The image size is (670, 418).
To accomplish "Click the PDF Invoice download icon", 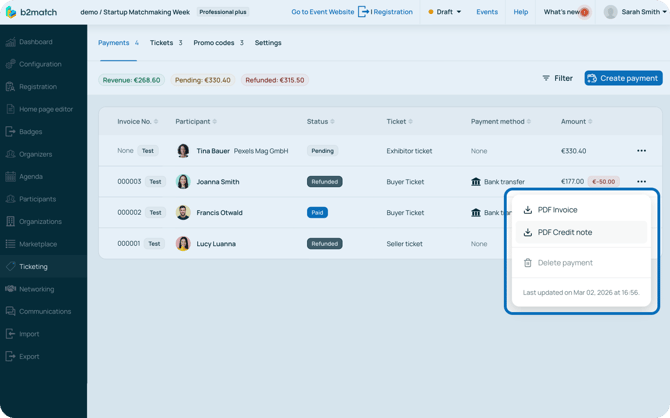I will click(x=528, y=210).
